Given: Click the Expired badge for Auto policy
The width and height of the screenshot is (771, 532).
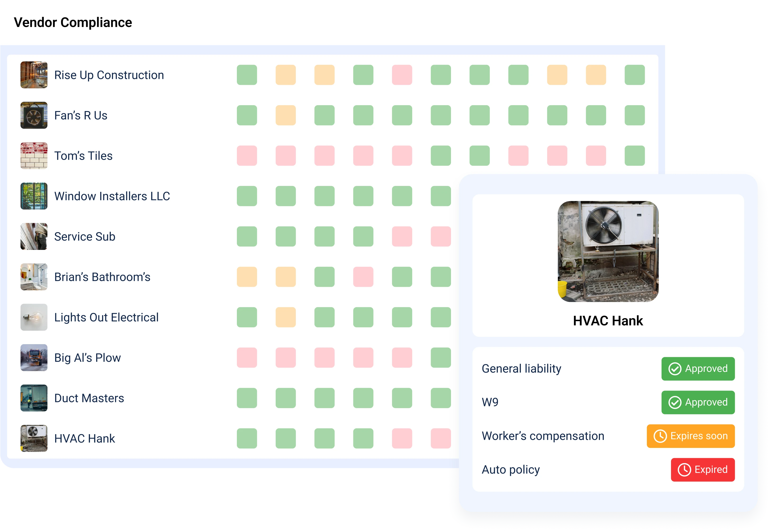Looking at the screenshot, I should (x=703, y=469).
